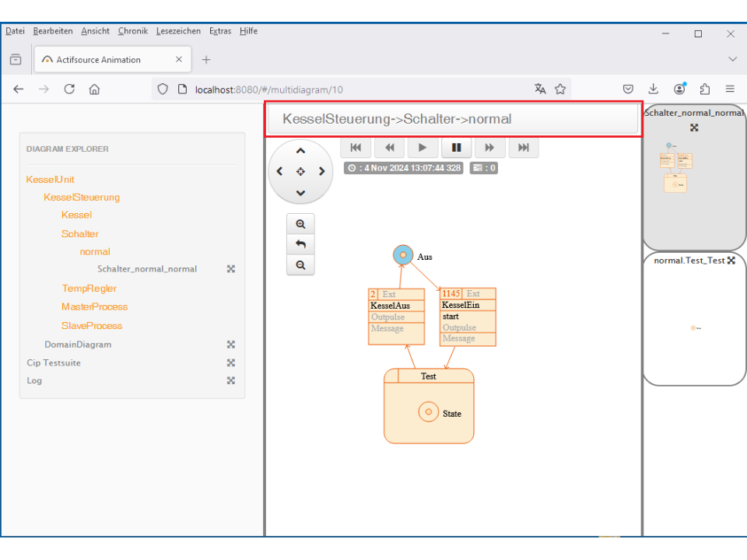
Task: Expand the normal.Test_Test thumbnail panel
Action: pyautogui.click(x=731, y=261)
